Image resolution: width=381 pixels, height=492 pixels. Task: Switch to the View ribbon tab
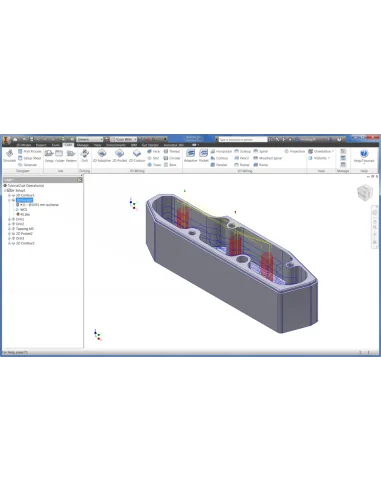97,145
